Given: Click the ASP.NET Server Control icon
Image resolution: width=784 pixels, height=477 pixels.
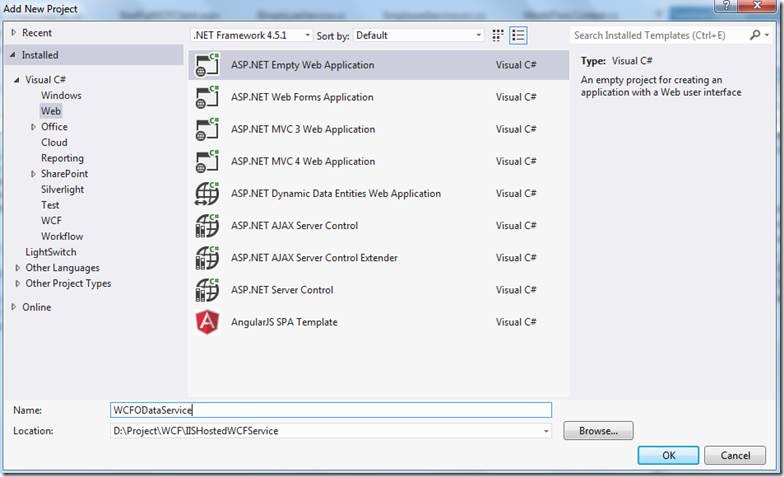Looking at the screenshot, I should click(x=207, y=290).
